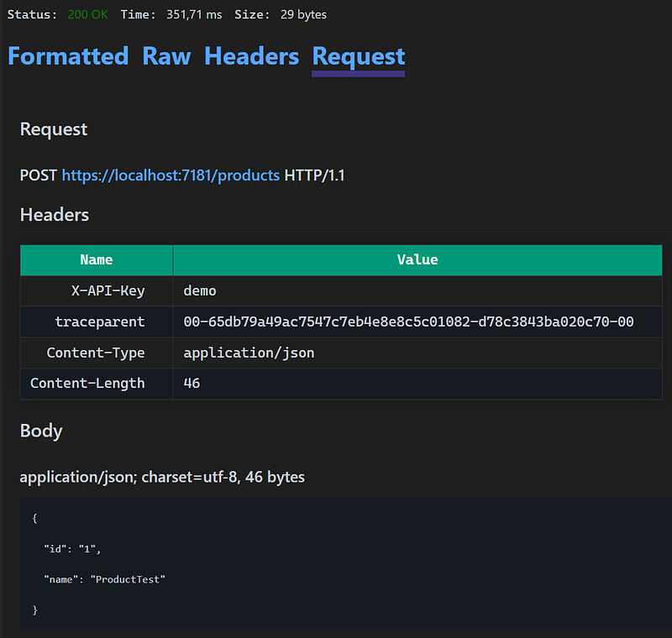Click the application/json; charset=utf-8, 46 bytes line

pyautogui.click(x=162, y=477)
